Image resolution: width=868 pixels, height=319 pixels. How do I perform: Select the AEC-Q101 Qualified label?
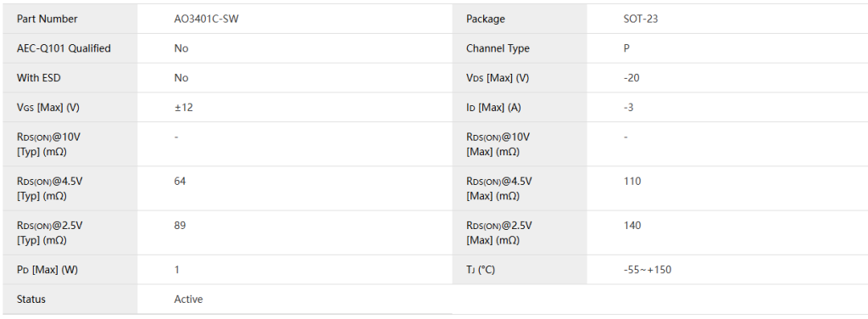pos(64,48)
